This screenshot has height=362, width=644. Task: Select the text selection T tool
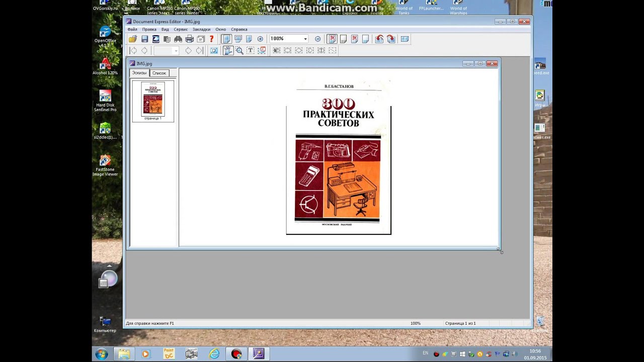(251, 50)
